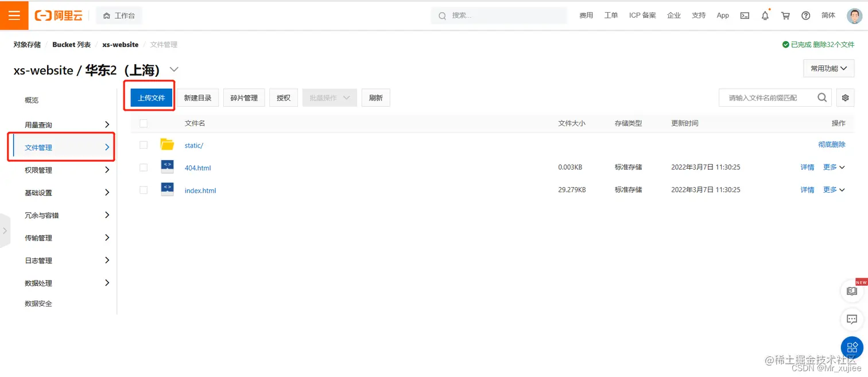The image size is (868, 377).
Task: Open the orange hamburger menu
Action: tap(14, 15)
